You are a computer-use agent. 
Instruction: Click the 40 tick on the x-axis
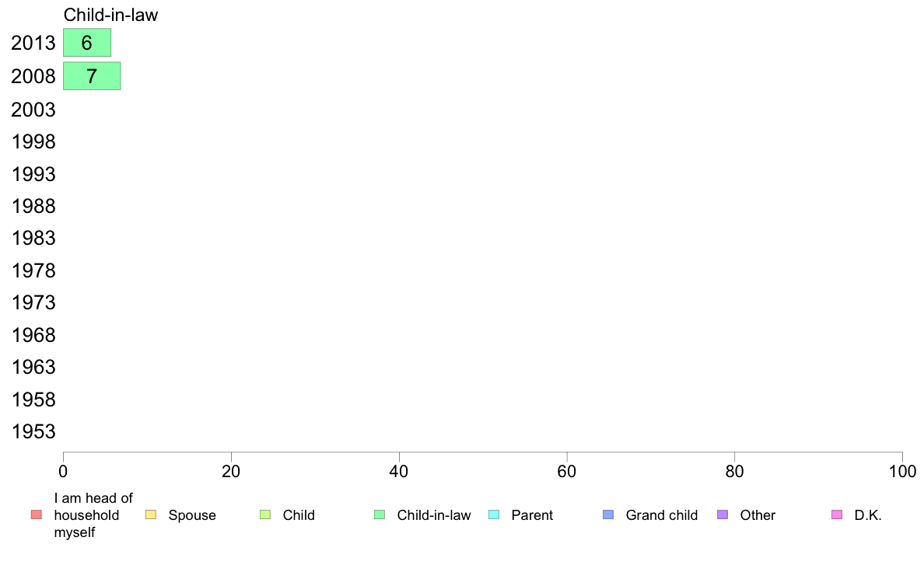click(399, 471)
